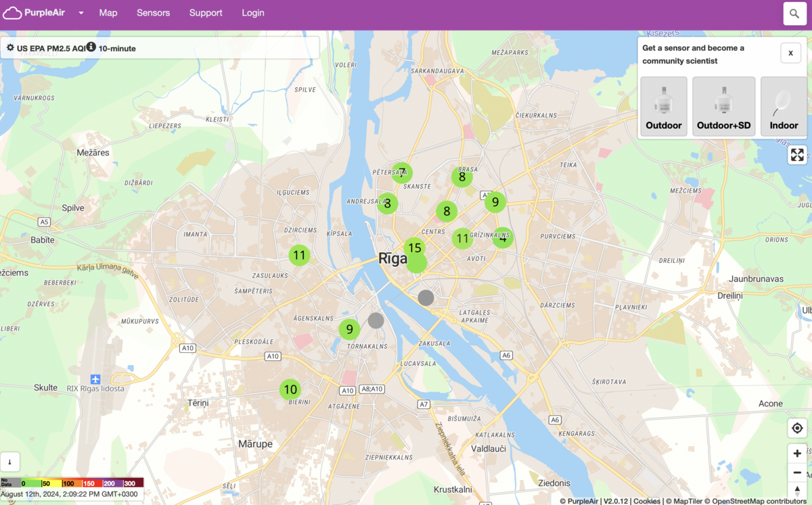
Task: Zoom in with the plus button
Action: [x=797, y=454]
